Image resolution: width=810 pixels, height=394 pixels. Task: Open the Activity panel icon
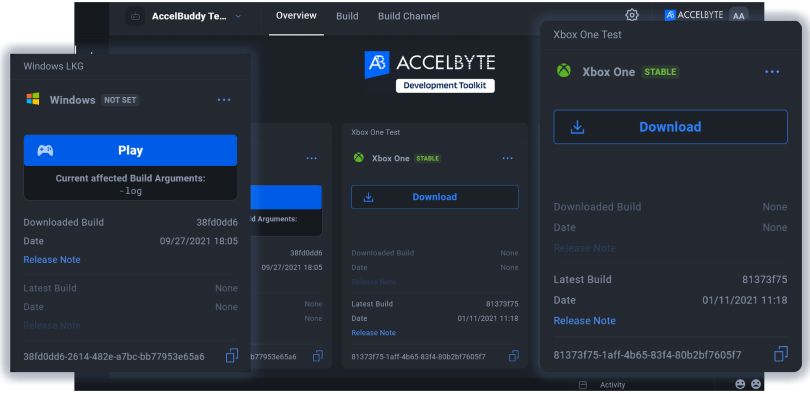tap(583, 385)
